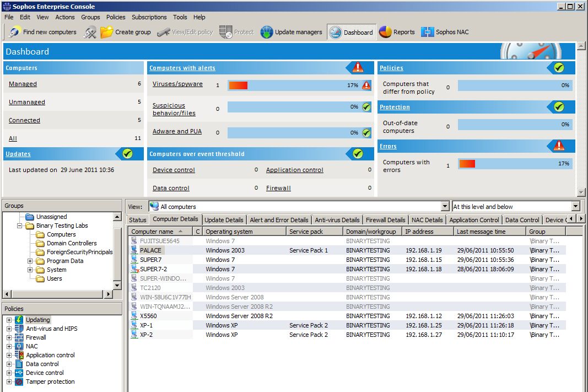Open the File menu
The width and height of the screenshot is (588, 392).
(9, 17)
